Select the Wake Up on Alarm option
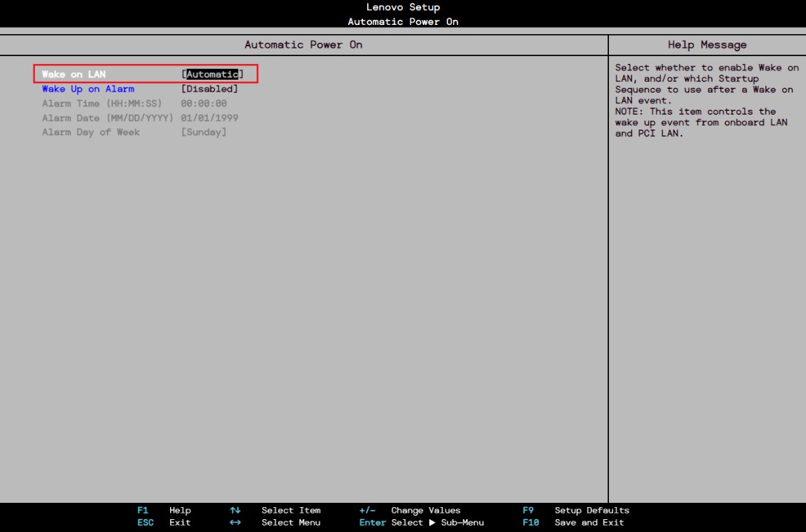Image resolution: width=806 pixels, height=532 pixels. [88, 89]
